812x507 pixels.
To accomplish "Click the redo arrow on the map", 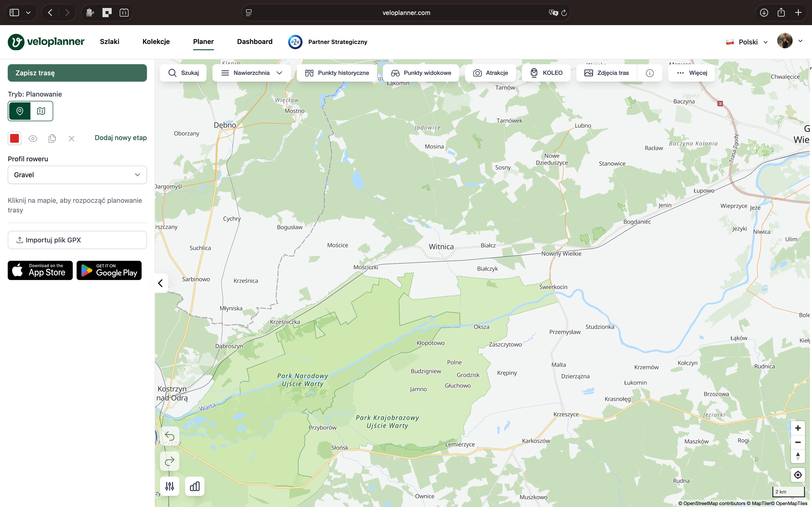I will click(170, 461).
